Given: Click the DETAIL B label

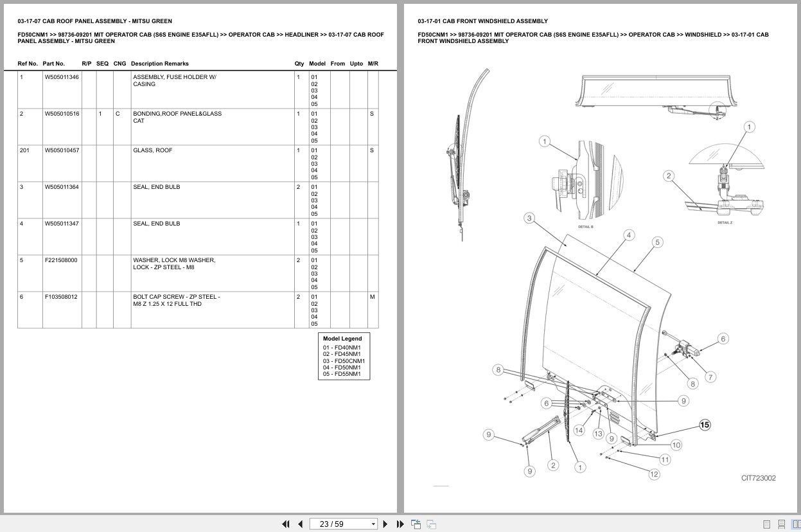Looking at the screenshot, I should click(x=585, y=227).
